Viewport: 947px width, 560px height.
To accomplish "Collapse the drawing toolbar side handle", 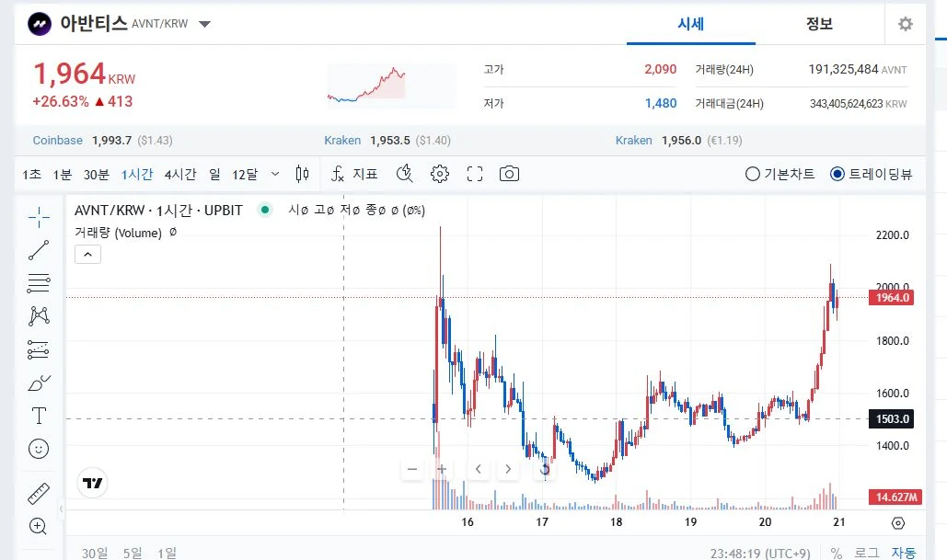I will point(61,509).
